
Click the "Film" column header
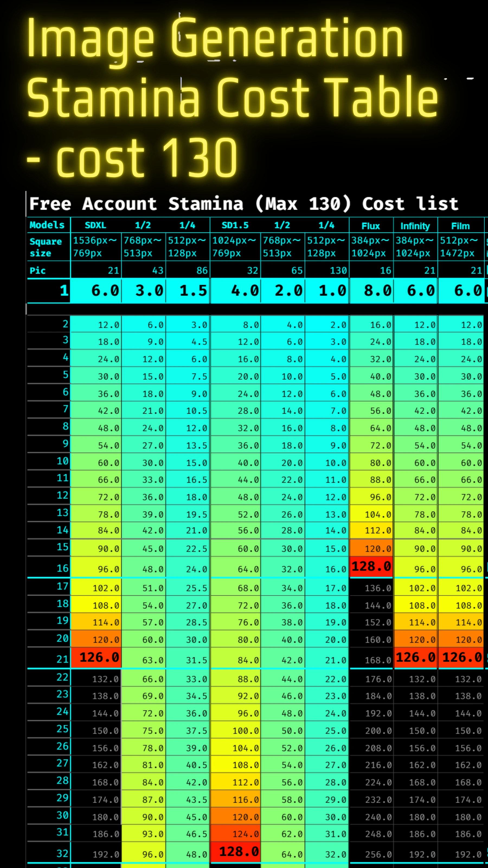(x=460, y=226)
